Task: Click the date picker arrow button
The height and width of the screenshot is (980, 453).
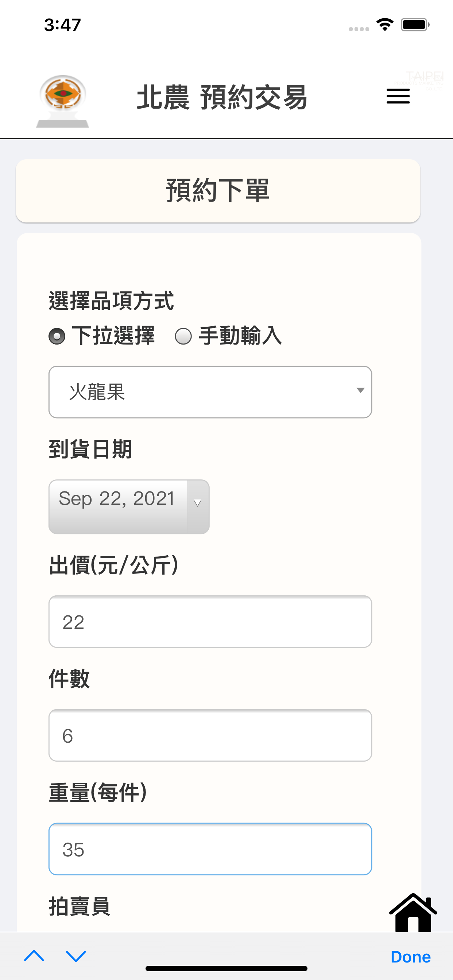Action: pyautogui.click(x=198, y=507)
